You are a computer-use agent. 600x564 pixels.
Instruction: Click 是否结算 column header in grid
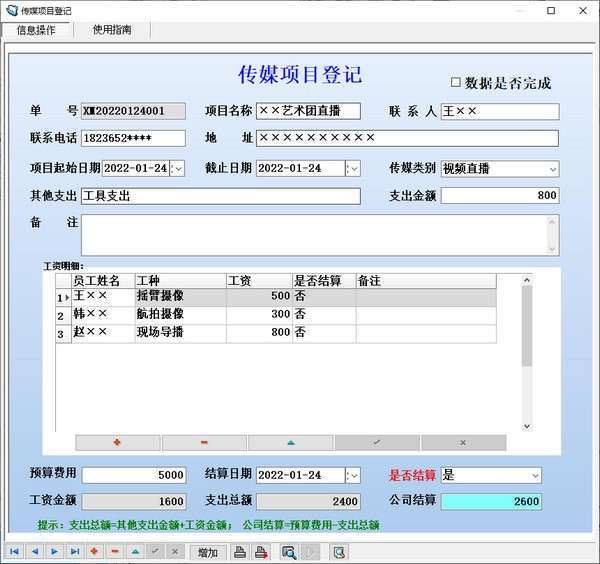pos(324,281)
